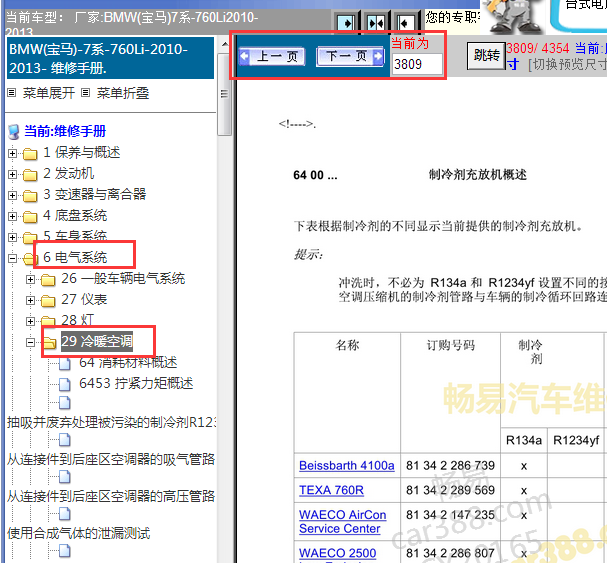Open the 64 消耗材料概述 document

(x=128, y=362)
